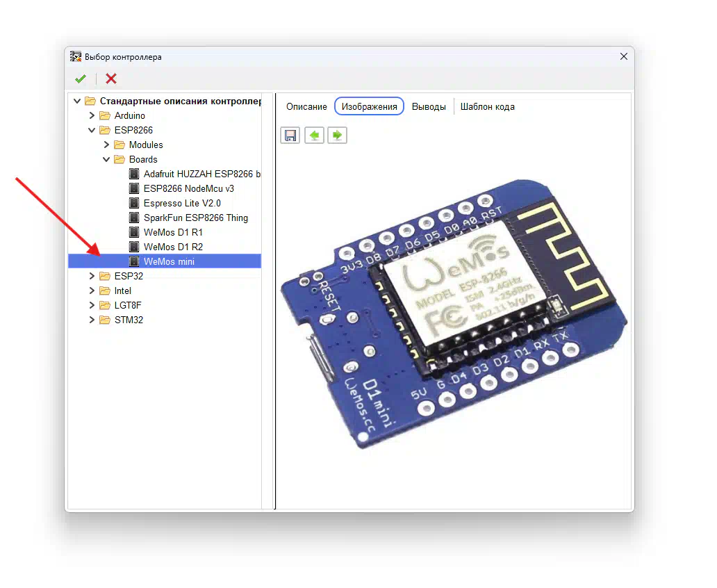Screen dimensions: 717x588
Task: Click the ESP8266 folder label
Action: click(x=133, y=130)
